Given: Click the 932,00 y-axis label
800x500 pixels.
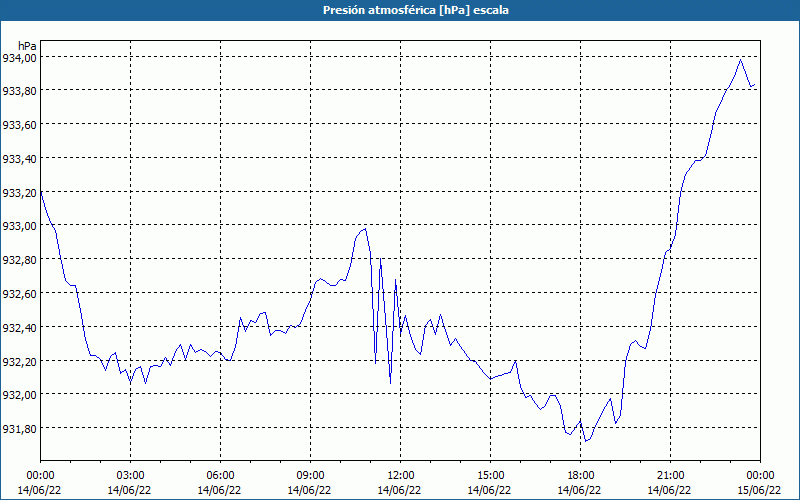Looking at the screenshot, I should (19, 395).
